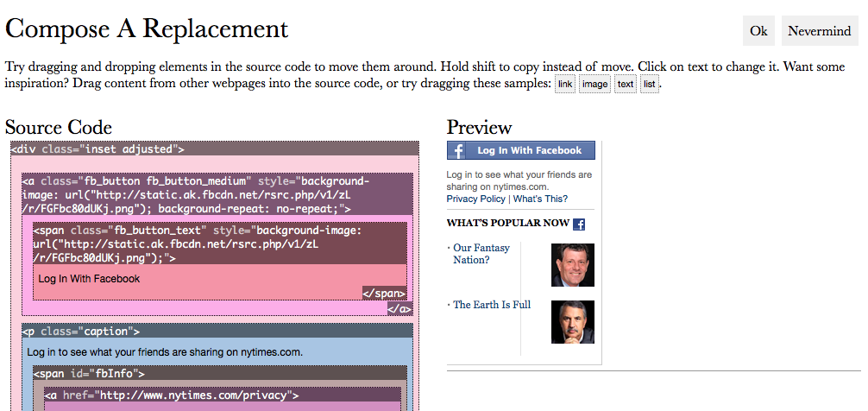Edit the Log In With Facebook source text
868x411 pixels.
89,279
